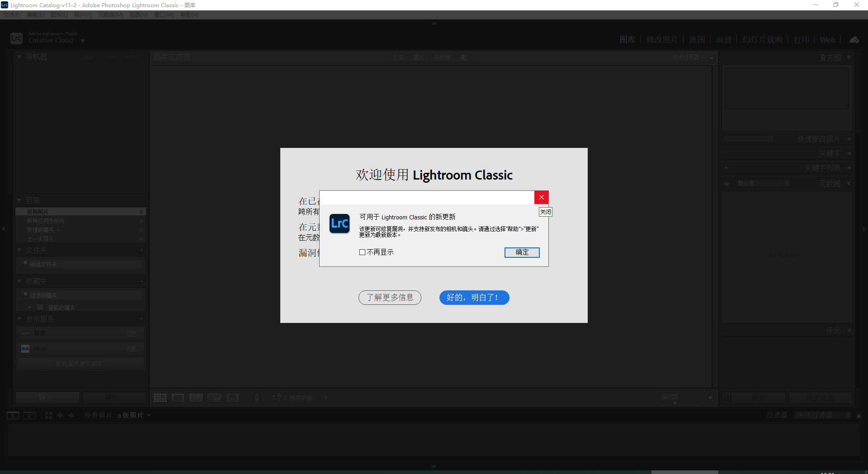Click the 导出 button
Screen dimensions: 868x474
tap(114, 398)
